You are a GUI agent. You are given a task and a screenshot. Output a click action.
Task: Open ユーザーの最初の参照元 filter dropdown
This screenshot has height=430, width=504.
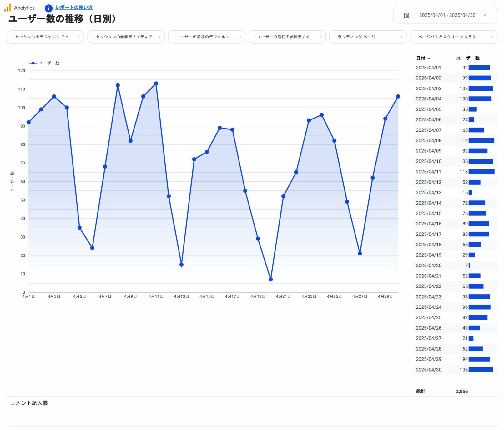pyautogui.click(x=287, y=37)
